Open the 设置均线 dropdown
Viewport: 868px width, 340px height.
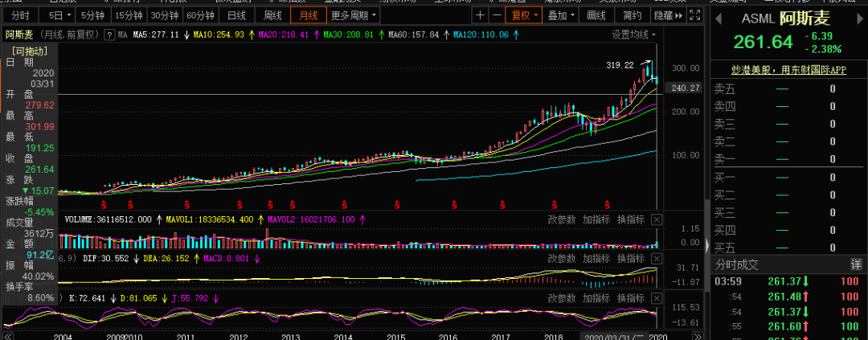633,35
